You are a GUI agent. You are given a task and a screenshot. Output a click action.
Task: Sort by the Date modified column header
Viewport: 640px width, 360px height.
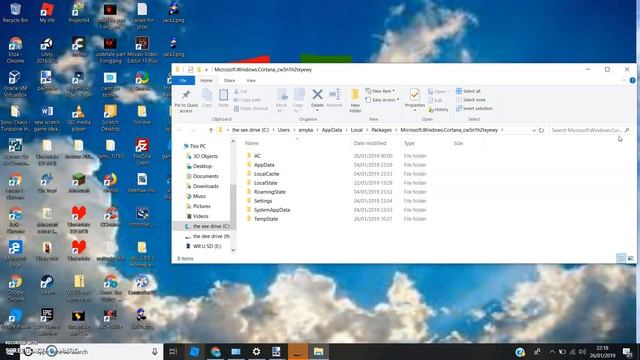click(370, 143)
